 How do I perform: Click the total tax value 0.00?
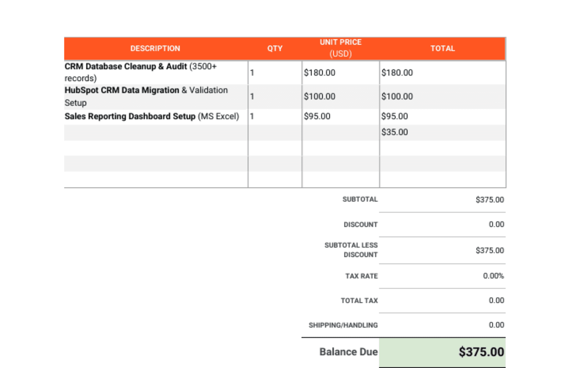click(496, 300)
